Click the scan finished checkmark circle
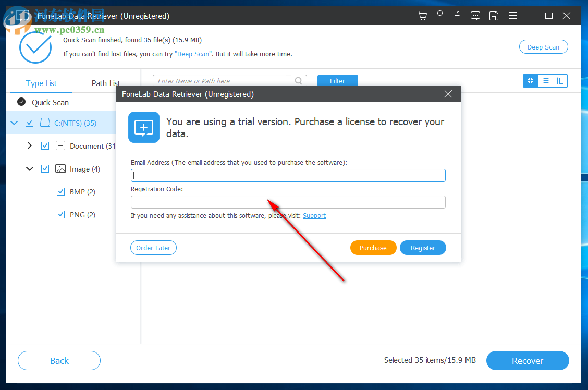The width and height of the screenshot is (588, 390). pyautogui.click(x=35, y=47)
